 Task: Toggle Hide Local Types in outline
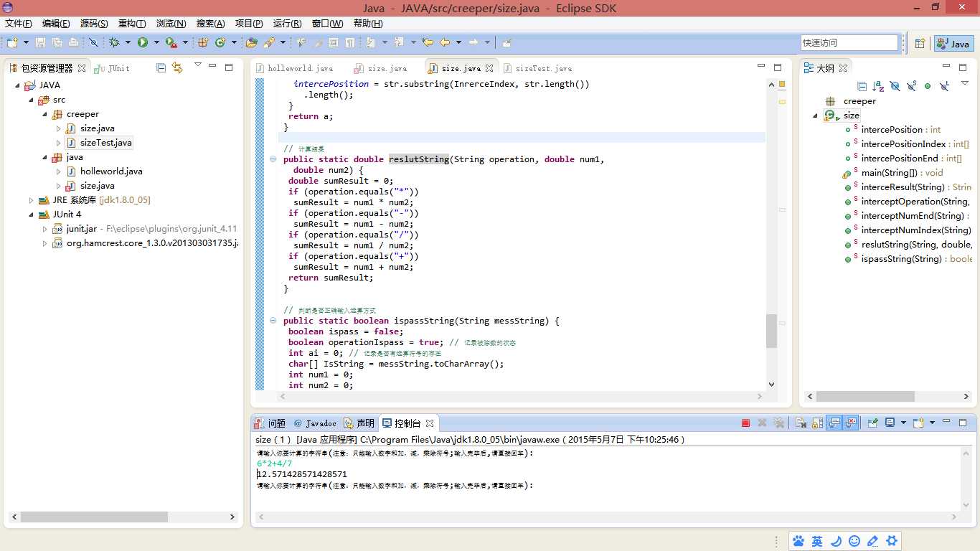[x=945, y=86]
